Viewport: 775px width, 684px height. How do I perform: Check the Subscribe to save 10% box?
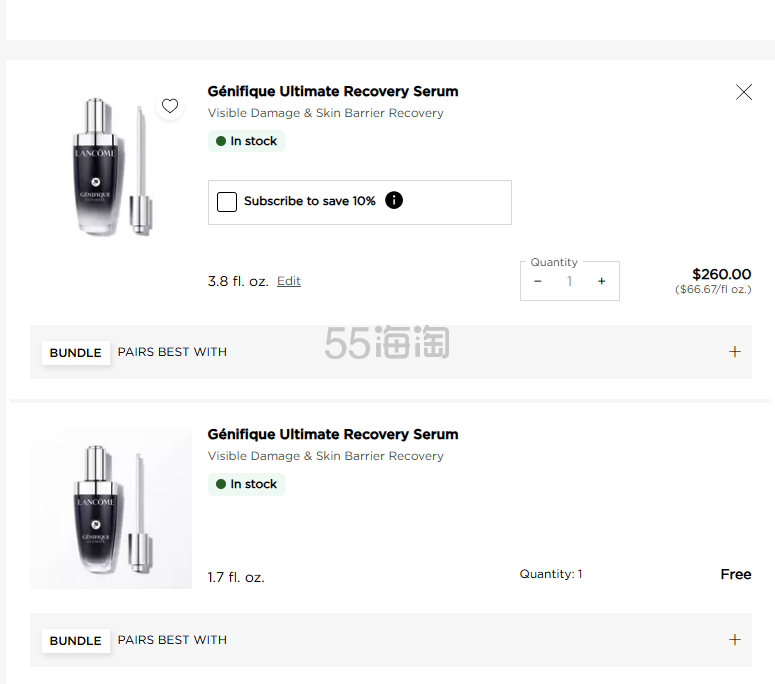(x=227, y=202)
